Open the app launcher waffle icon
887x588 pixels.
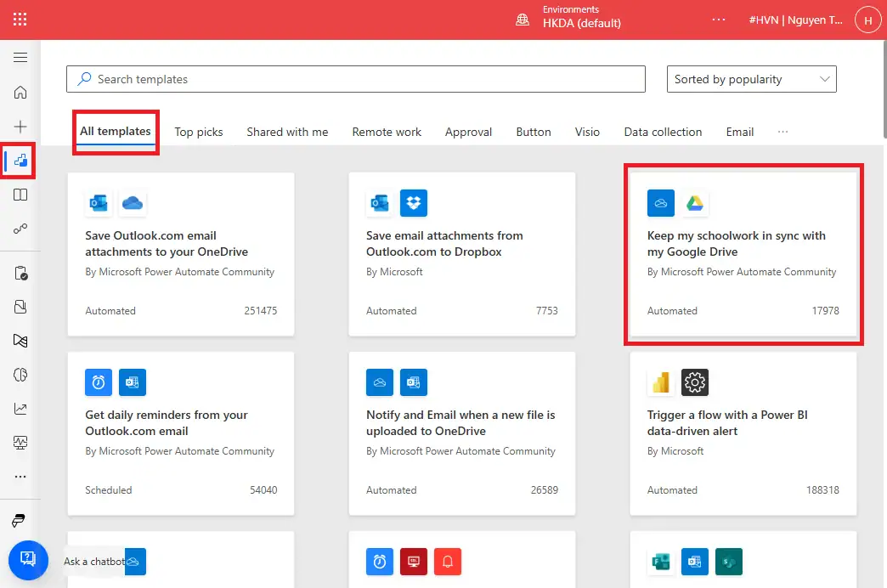pos(20,20)
